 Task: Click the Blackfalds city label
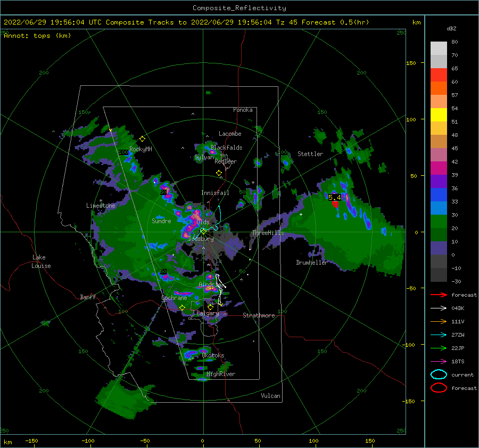click(226, 148)
